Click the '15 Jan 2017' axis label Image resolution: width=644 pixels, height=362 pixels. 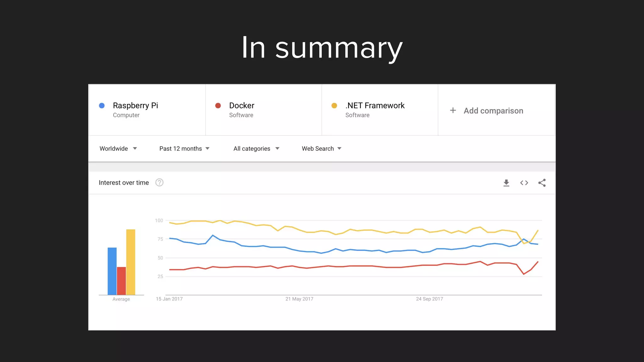pyautogui.click(x=169, y=299)
